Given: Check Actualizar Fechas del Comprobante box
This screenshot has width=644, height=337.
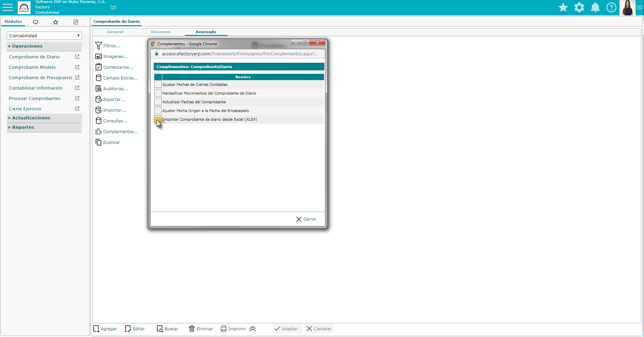Looking at the screenshot, I should 158,102.
